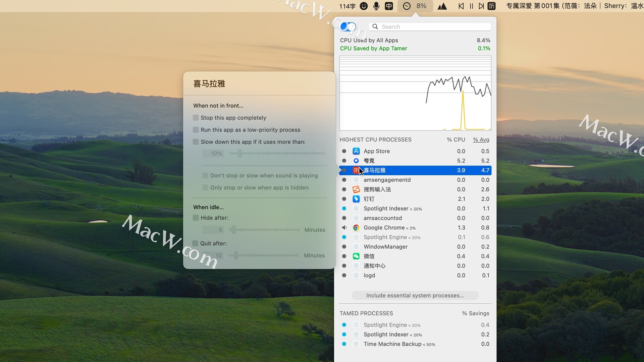
Task: Click the smiley face menu bar icon
Action: (364, 6)
